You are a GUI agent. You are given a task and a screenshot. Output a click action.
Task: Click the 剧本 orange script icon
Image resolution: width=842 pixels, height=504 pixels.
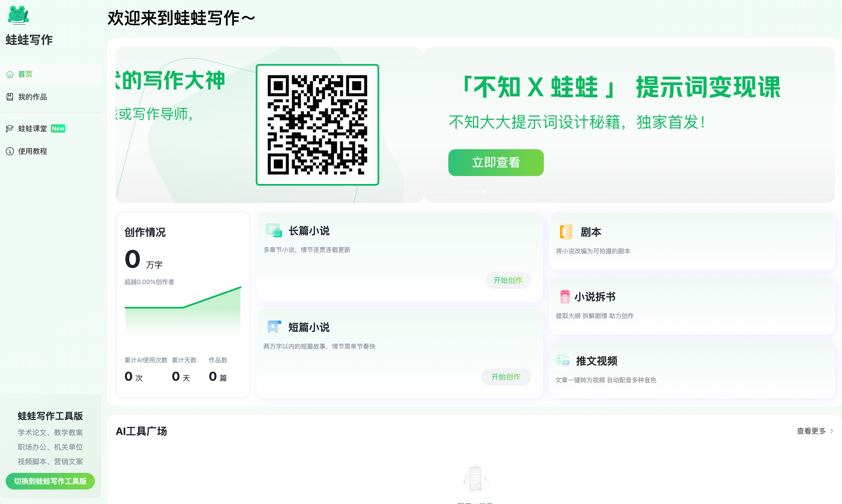(566, 232)
